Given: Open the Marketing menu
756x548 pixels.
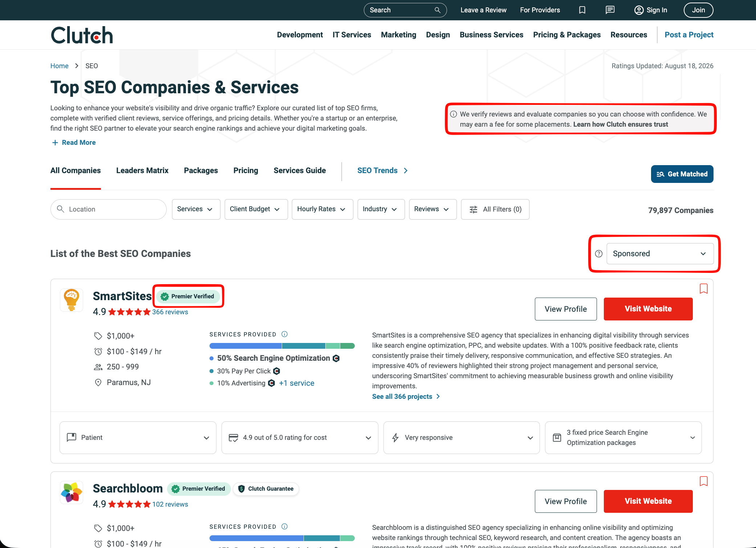Looking at the screenshot, I should pos(399,35).
